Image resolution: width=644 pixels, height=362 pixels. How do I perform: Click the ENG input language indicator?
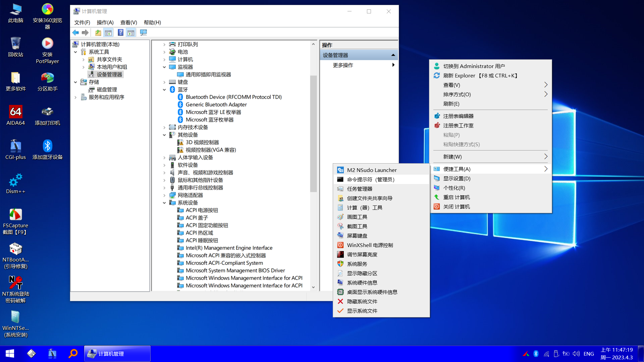(589, 354)
